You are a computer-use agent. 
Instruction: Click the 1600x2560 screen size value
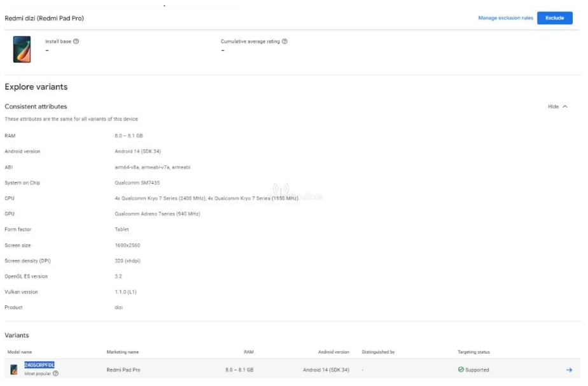(x=127, y=245)
